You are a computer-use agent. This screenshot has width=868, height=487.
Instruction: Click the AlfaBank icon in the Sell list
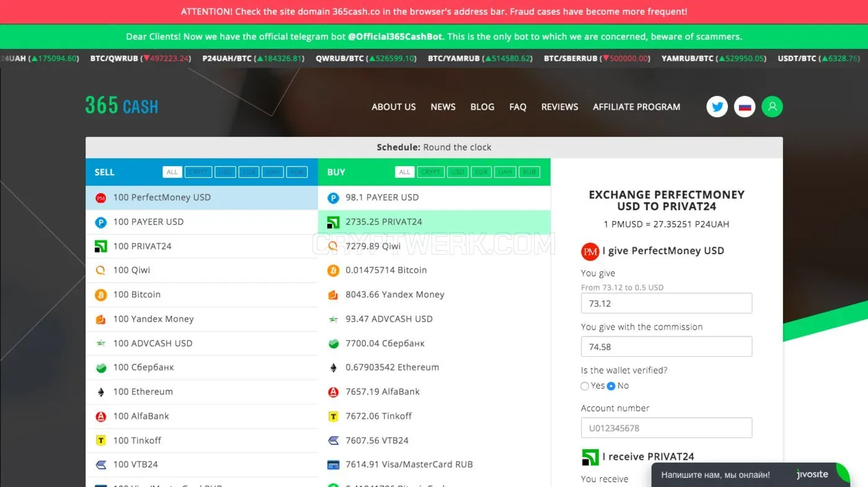[x=100, y=416]
